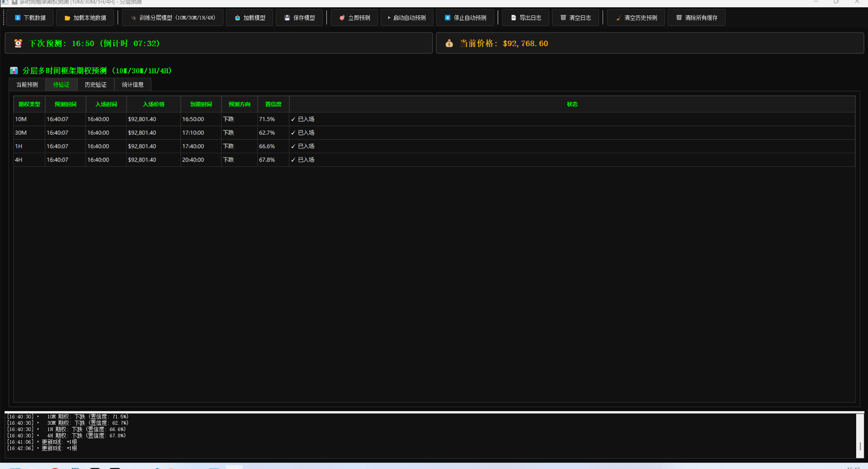
Task: Open the 统计信息 tab
Action: coord(133,84)
